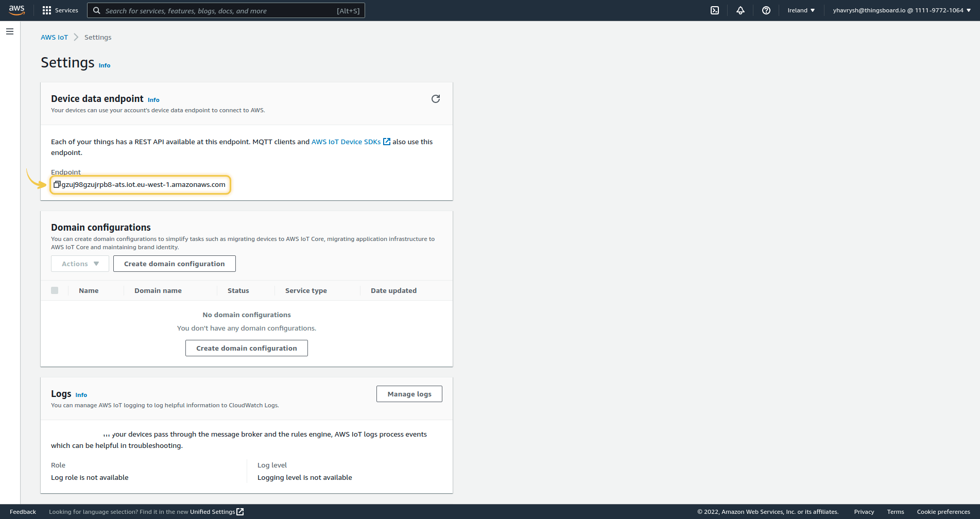Open the Services grid menu
The height and width of the screenshot is (519, 980).
(x=60, y=10)
